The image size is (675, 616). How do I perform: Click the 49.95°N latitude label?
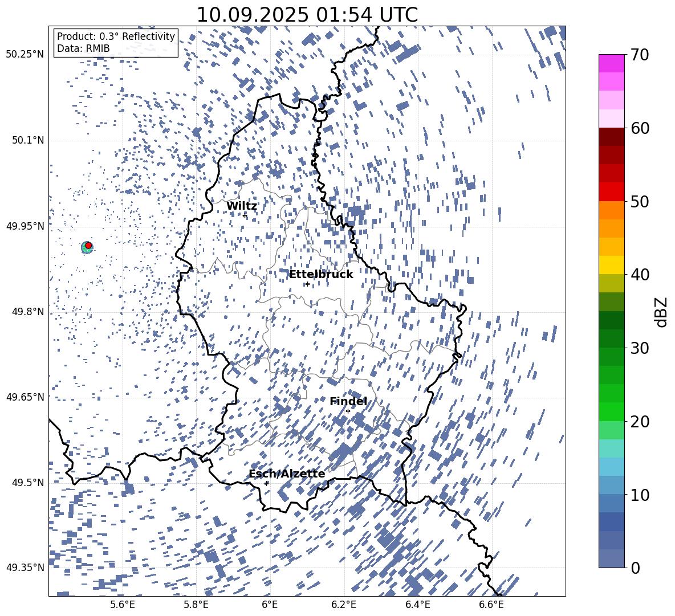coord(25,226)
